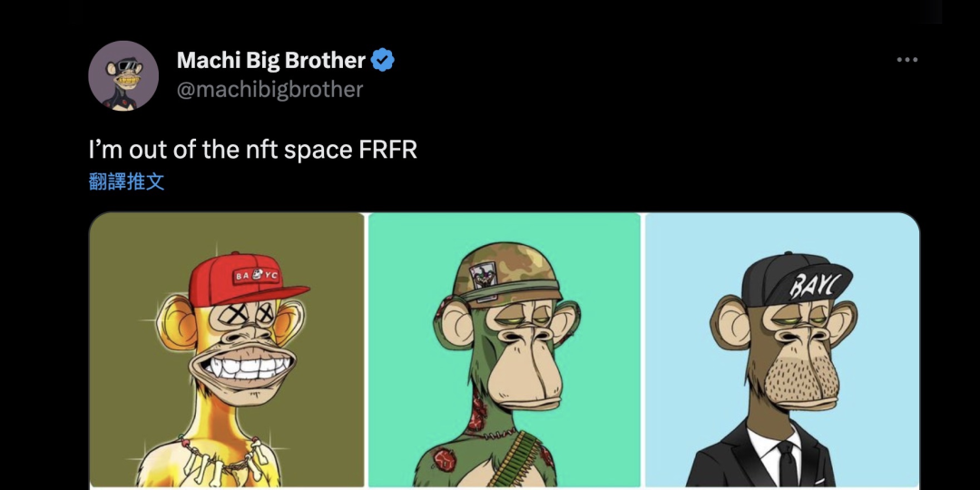Image resolution: width=980 pixels, height=490 pixels.
Task: Click the 翻譯推文 translate link
Action: click(126, 181)
